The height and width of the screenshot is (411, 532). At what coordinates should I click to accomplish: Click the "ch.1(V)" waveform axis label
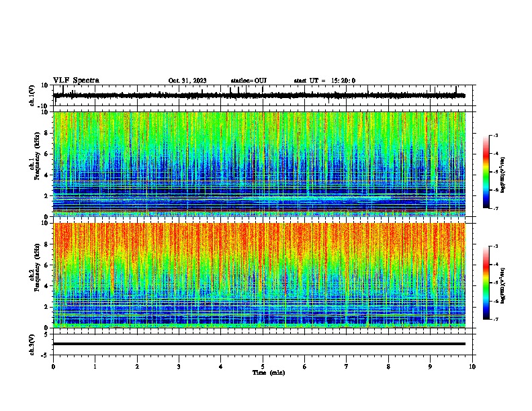(32, 95)
